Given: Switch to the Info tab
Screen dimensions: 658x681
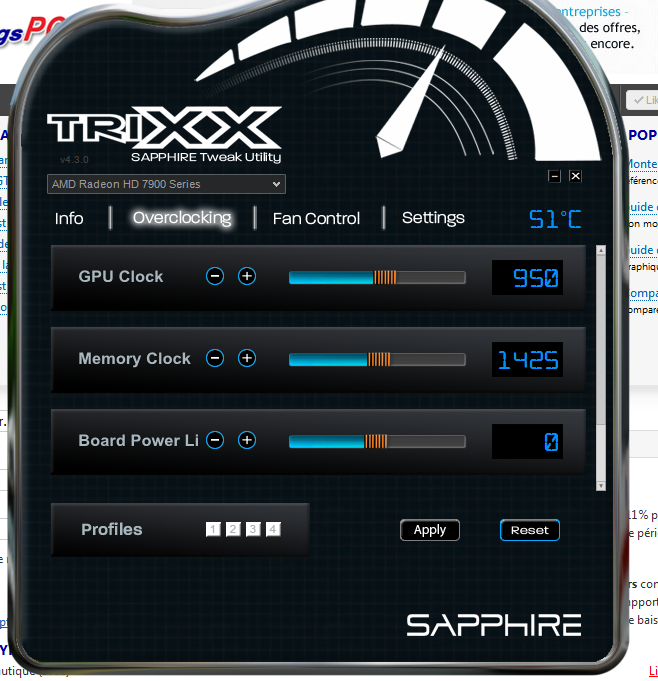Looking at the screenshot, I should pos(69,218).
